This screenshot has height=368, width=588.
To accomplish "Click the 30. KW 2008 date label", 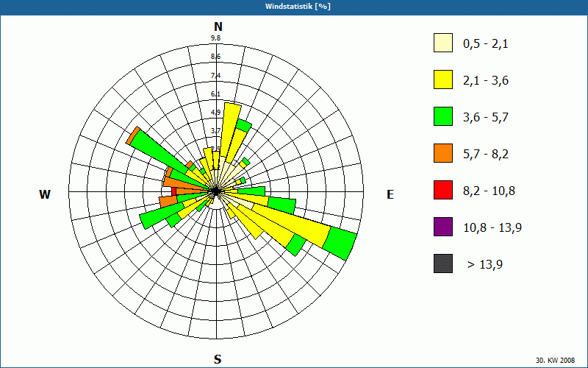I will pos(556,361).
